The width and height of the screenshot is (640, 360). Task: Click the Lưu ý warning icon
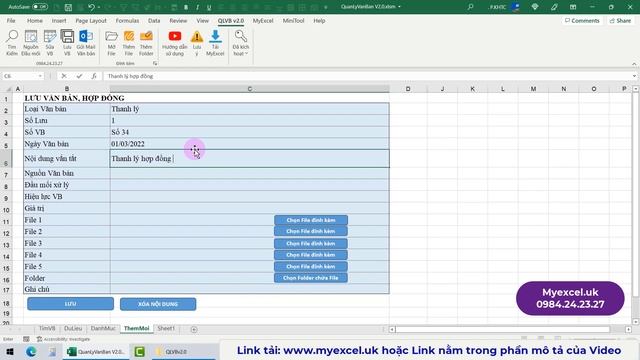[197, 42]
